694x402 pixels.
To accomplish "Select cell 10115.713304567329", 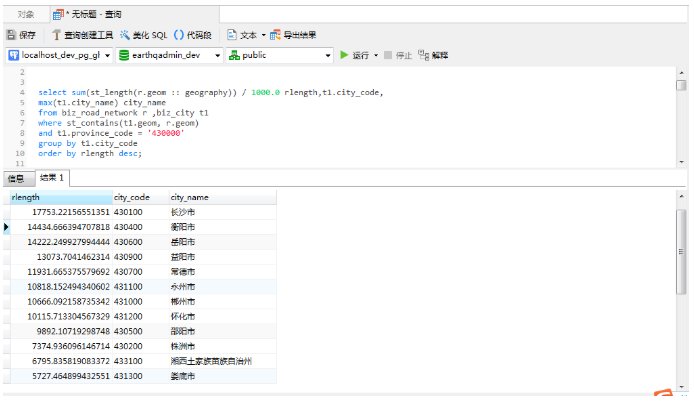I will point(61,317).
